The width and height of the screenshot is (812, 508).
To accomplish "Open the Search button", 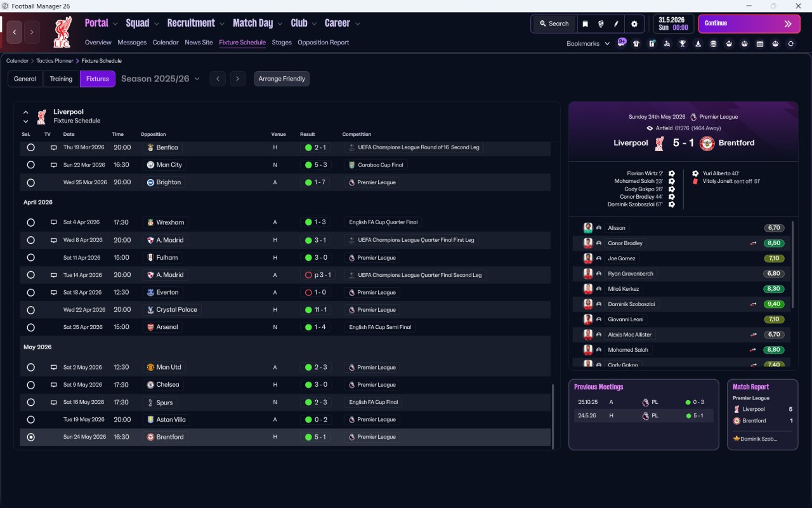I will coord(554,23).
